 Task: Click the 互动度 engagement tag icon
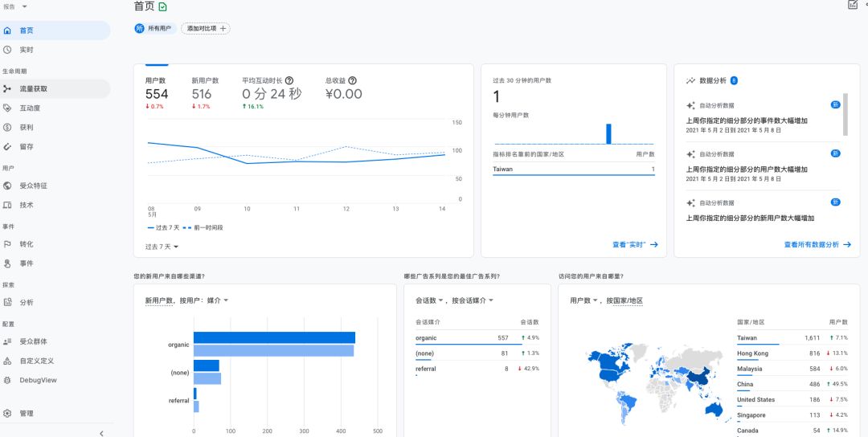(x=7, y=108)
